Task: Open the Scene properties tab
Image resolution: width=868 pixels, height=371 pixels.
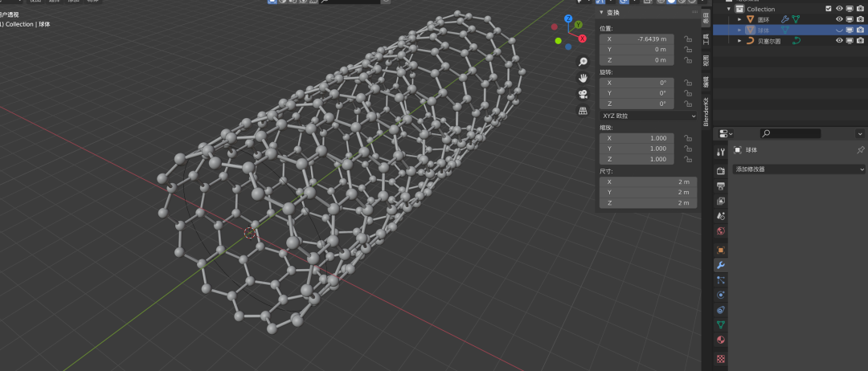Action: pyautogui.click(x=720, y=216)
